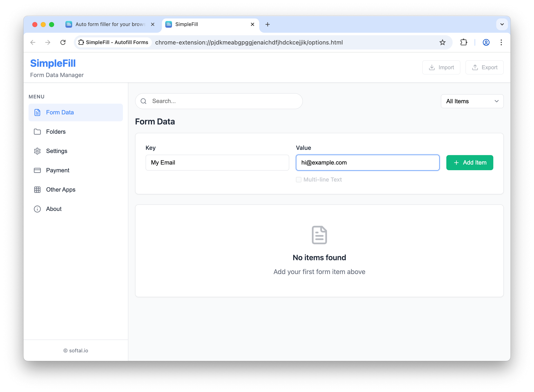Open the All Items filter dropdown
Screen dimensions: 534x392
point(472,101)
